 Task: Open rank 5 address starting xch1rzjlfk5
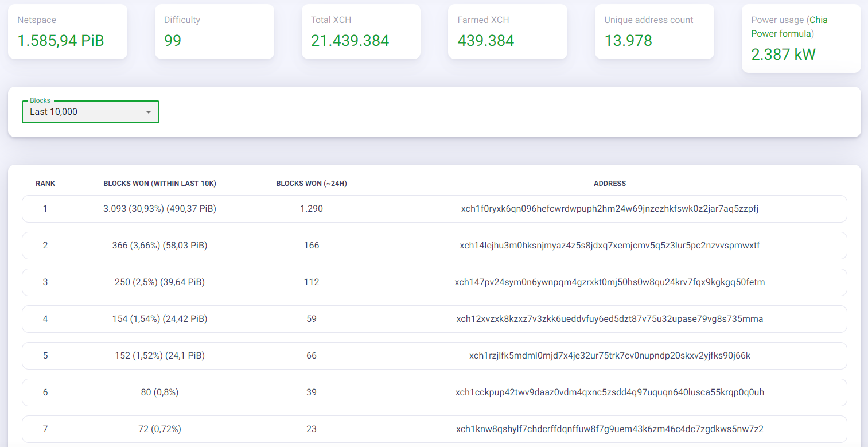(610, 356)
